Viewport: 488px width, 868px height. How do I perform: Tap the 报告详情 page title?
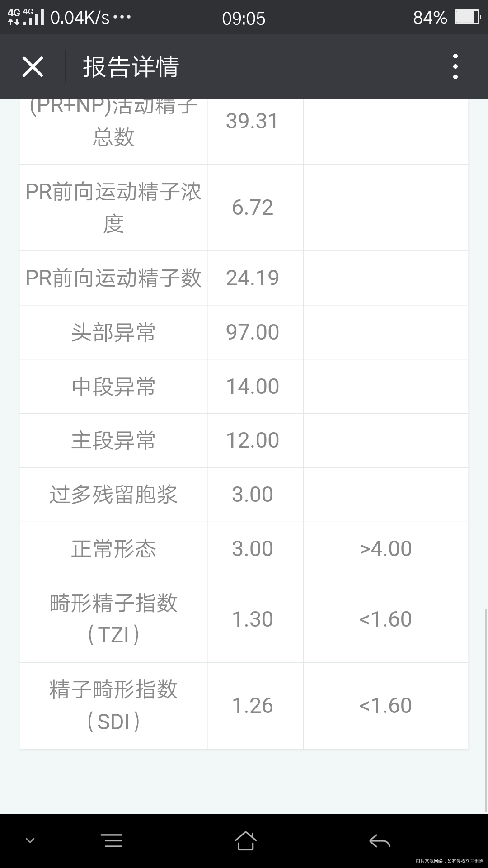131,67
